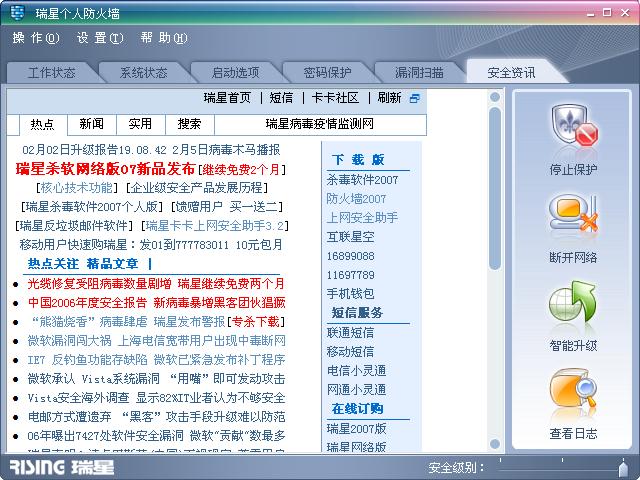This screenshot has width=640, height=480.
Task: Switch to the 漏洞扫描 tab
Action: (419, 73)
